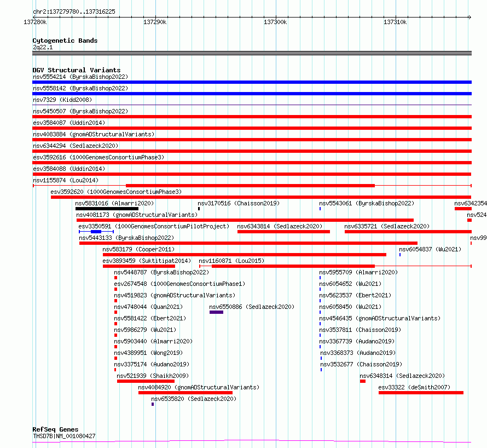Click chr2:137279780..137316225 coordinate text
487x448 pixels.
click(74, 12)
